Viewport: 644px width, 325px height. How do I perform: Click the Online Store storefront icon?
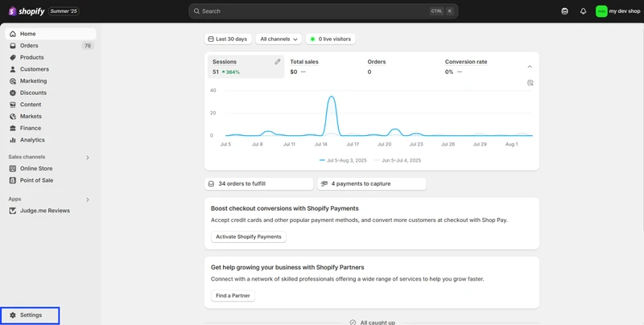click(x=13, y=169)
